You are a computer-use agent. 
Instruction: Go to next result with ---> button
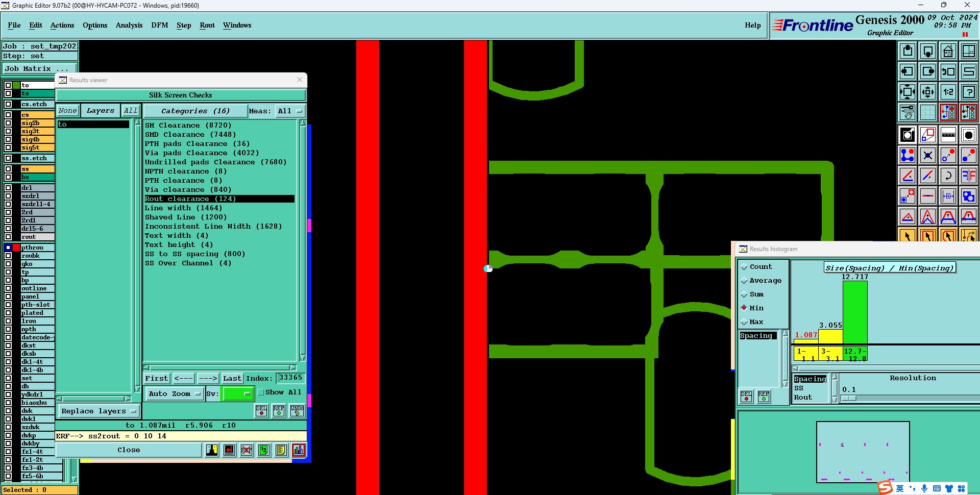(x=208, y=379)
